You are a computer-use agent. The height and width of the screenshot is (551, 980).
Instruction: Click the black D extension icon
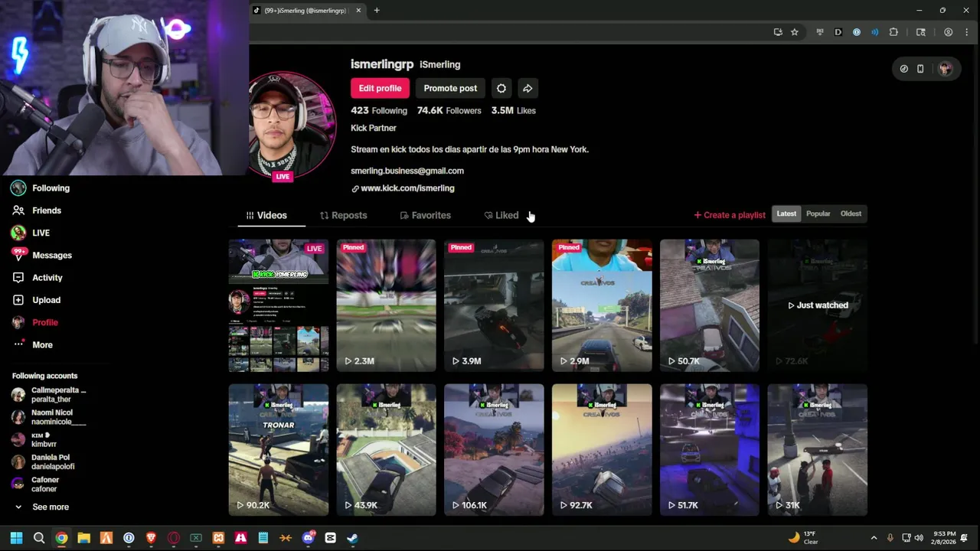coord(838,32)
